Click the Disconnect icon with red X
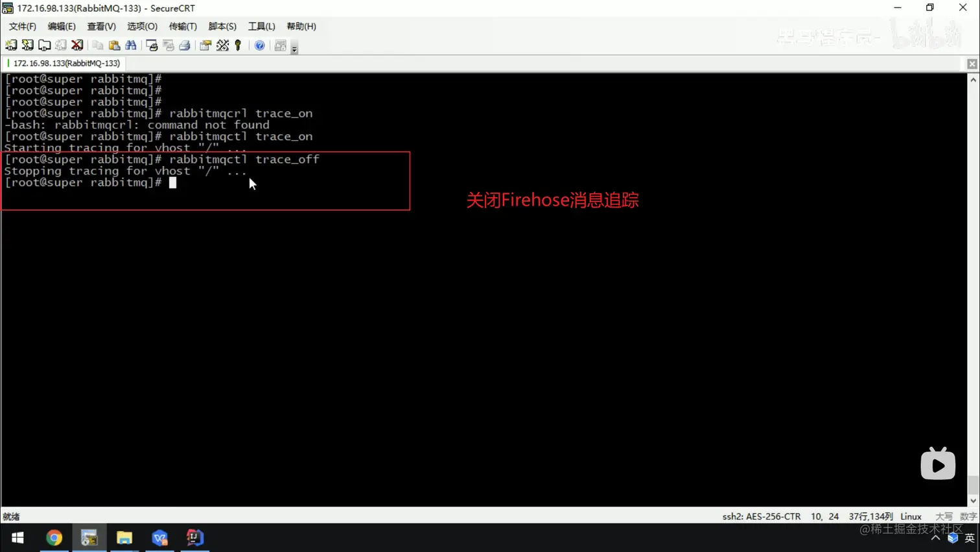This screenshot has height=552, width=980. point(77,45)
